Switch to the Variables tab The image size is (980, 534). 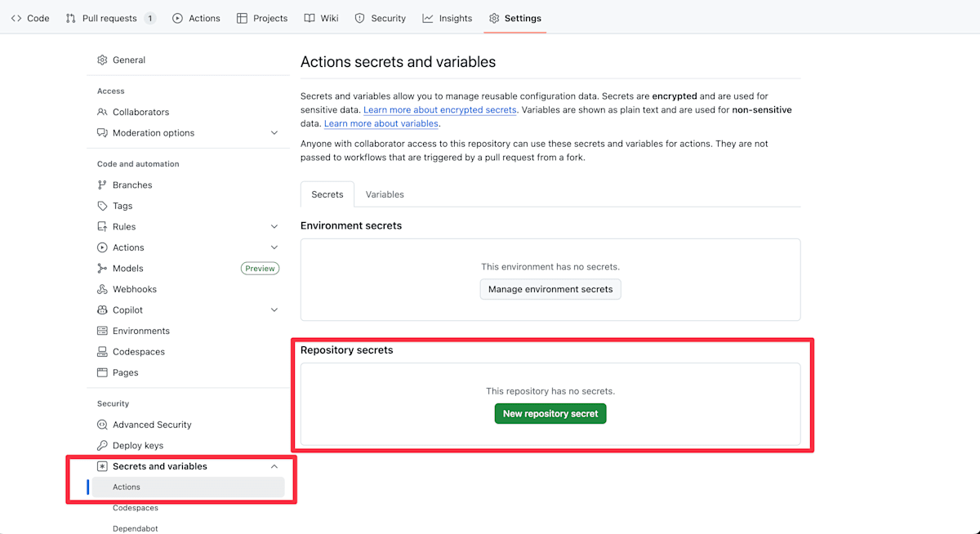(385, 194)
